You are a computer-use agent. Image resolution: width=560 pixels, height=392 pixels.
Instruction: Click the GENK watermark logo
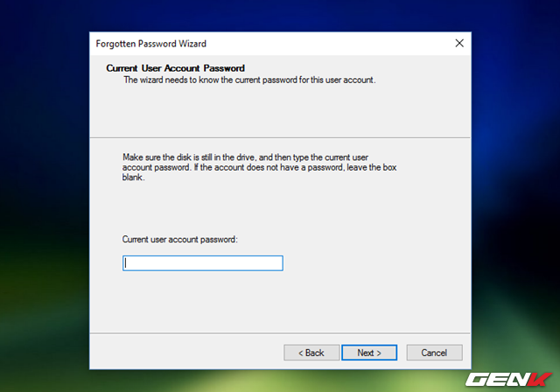[x=508, y=379]
